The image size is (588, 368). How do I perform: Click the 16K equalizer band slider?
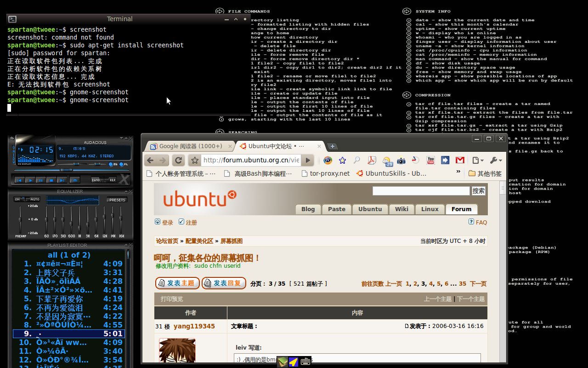pos(121,220)
